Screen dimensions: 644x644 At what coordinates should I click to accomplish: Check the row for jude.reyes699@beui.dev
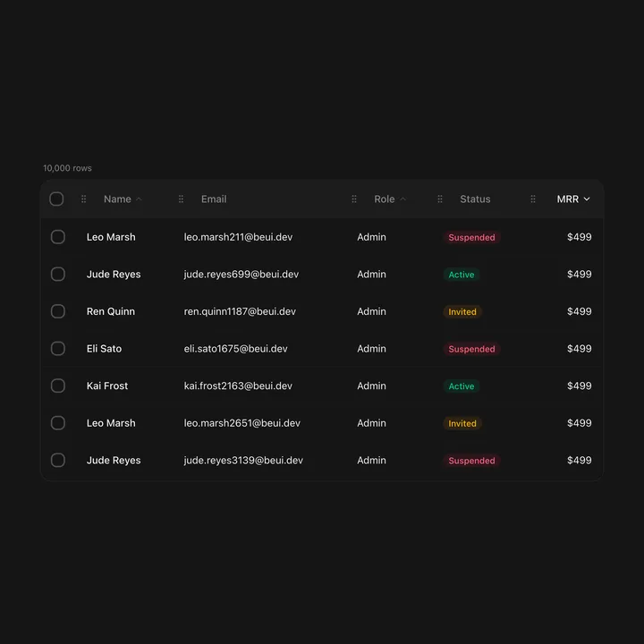(x=58, y=274)
